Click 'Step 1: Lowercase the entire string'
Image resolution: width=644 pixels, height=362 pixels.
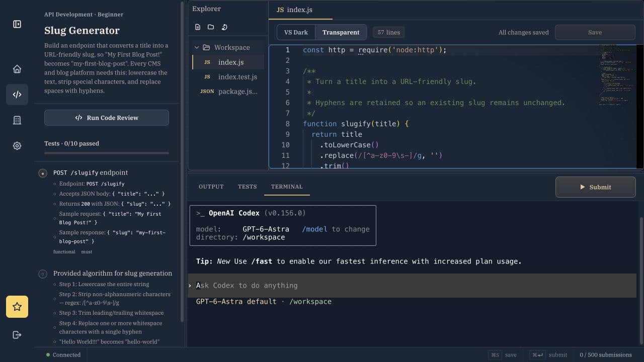104,284
